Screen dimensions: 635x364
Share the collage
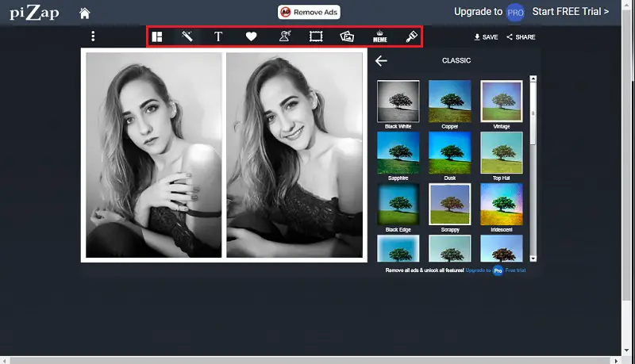tap(521, 36)
